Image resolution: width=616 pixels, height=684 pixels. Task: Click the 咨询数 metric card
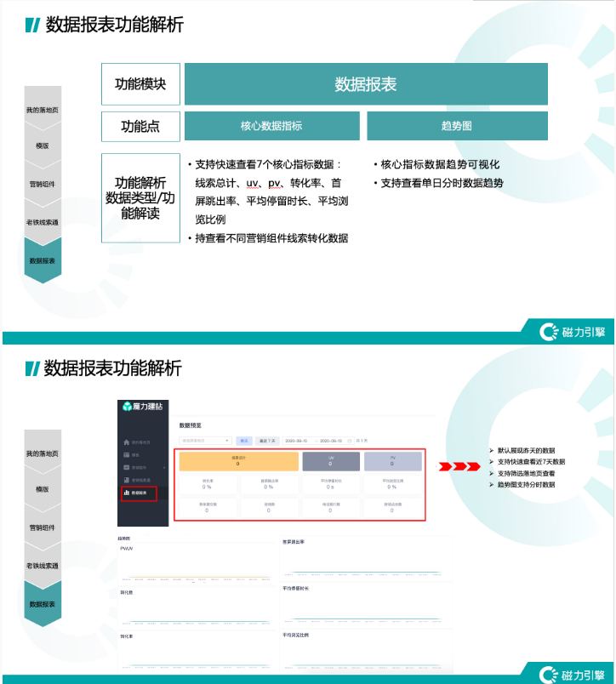pos(269,507)
